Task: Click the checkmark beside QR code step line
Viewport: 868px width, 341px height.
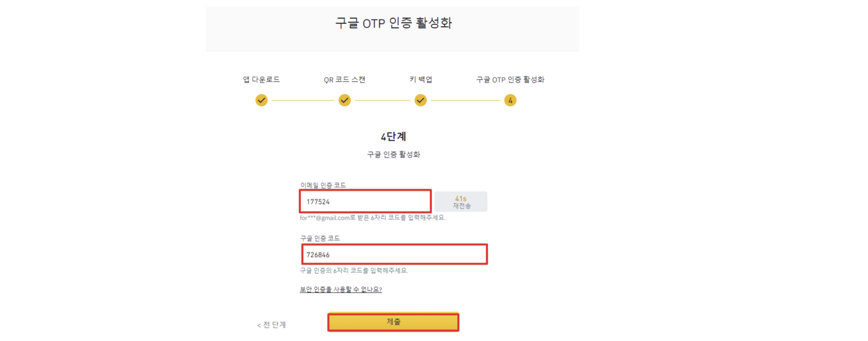Action: (344, 100)
